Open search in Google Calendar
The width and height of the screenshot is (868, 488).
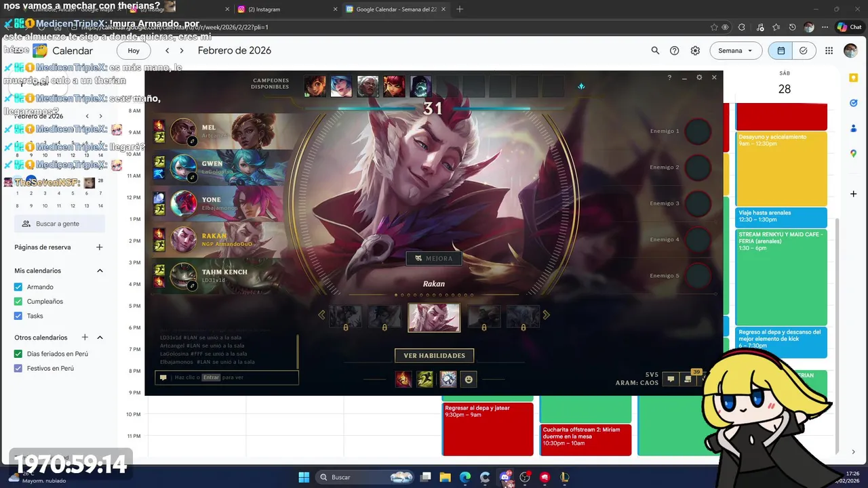pos(655,51)
